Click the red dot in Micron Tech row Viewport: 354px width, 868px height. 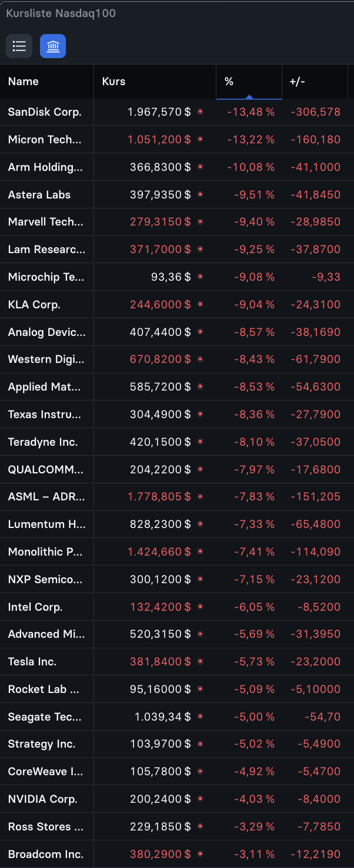click(200, 139)
